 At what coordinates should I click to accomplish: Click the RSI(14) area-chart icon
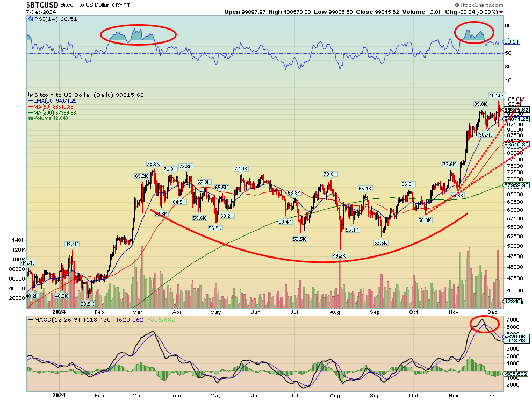29,19
